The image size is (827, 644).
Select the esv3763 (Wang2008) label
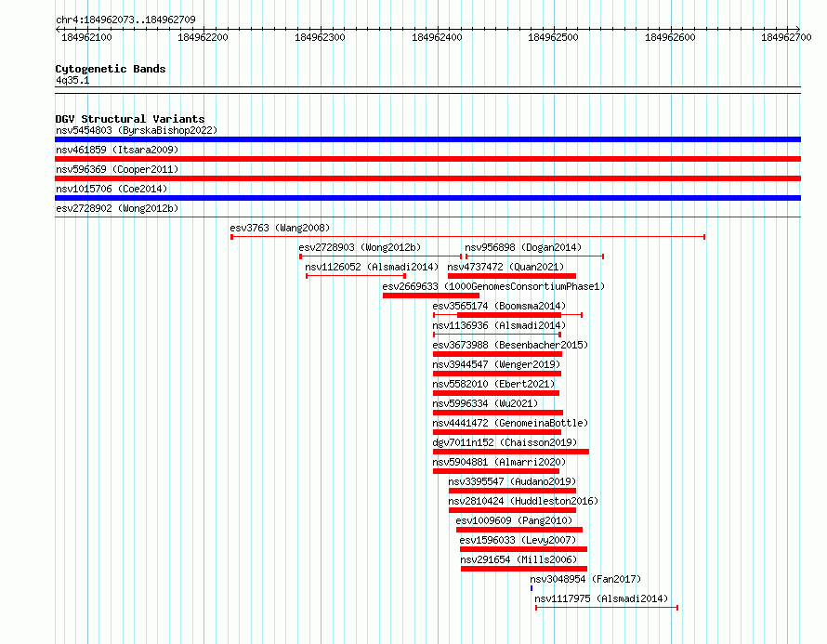tap(280, 228)
